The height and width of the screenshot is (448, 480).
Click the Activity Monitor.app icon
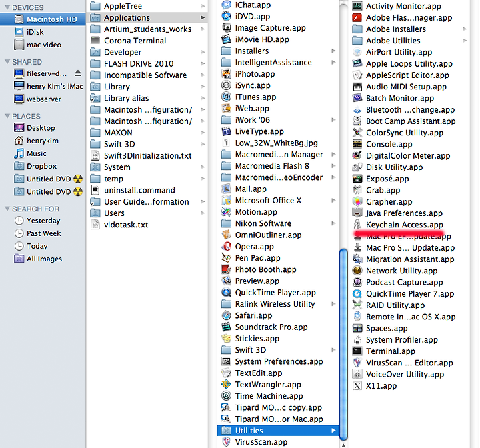point(357,6)
